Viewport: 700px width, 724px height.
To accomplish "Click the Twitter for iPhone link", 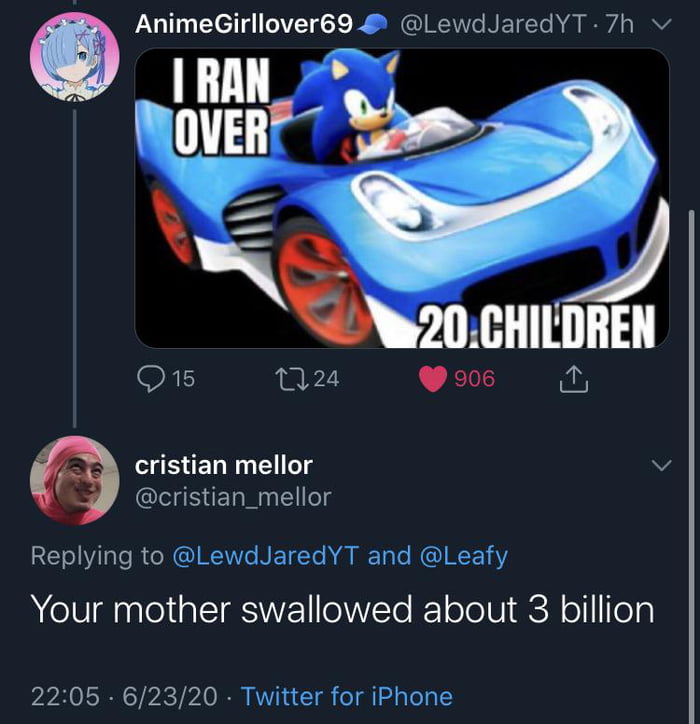I will [x=347, y=696].
